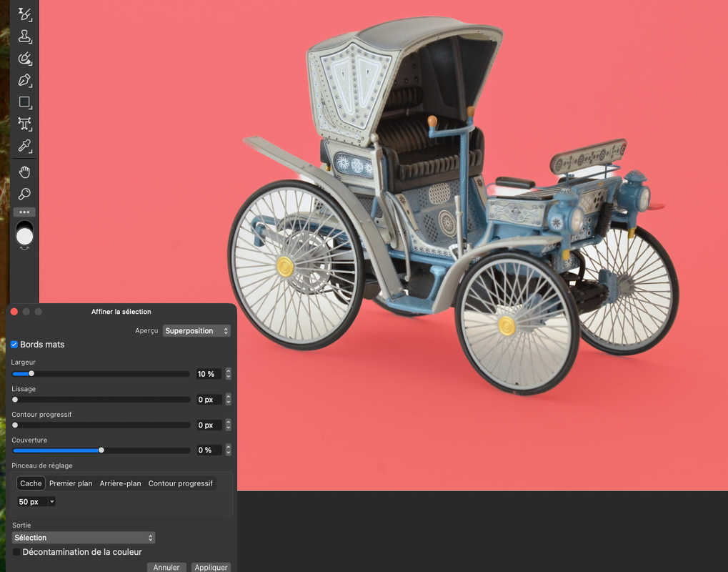Select the Premier plan brush mode
Image resolution: width=728 pixels, height=572 pixels.
71,483
